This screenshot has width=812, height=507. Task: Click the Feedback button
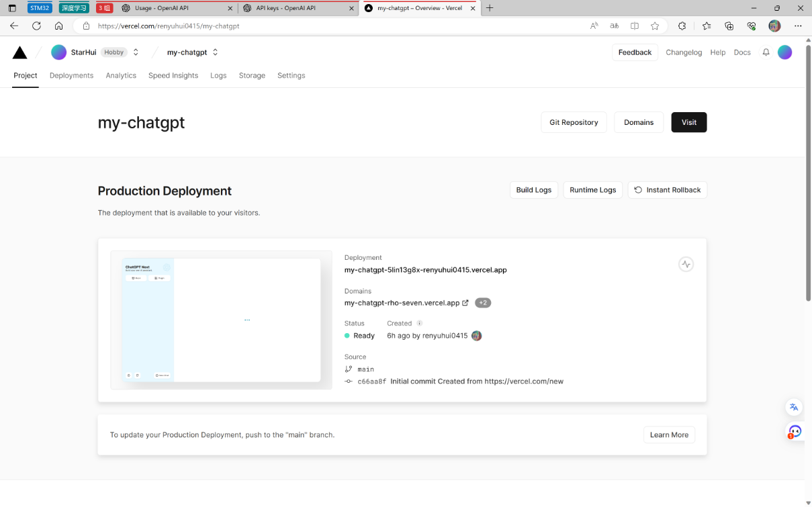pyautogui.click(x=635, y=52)
